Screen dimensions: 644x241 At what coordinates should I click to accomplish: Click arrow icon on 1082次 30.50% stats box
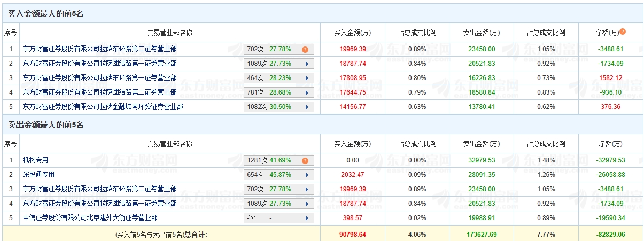[307, 107]
